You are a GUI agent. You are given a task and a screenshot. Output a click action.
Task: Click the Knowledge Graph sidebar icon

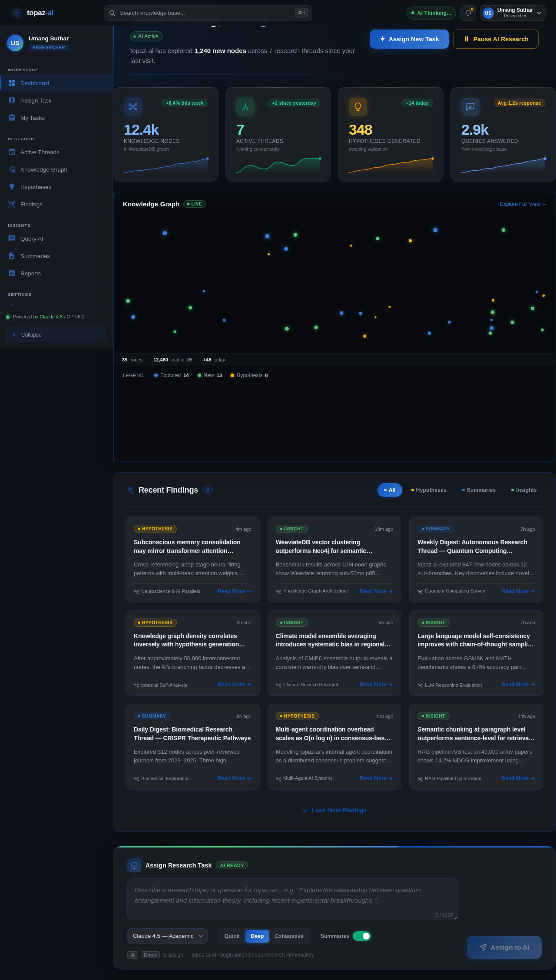tap(12, 169)
